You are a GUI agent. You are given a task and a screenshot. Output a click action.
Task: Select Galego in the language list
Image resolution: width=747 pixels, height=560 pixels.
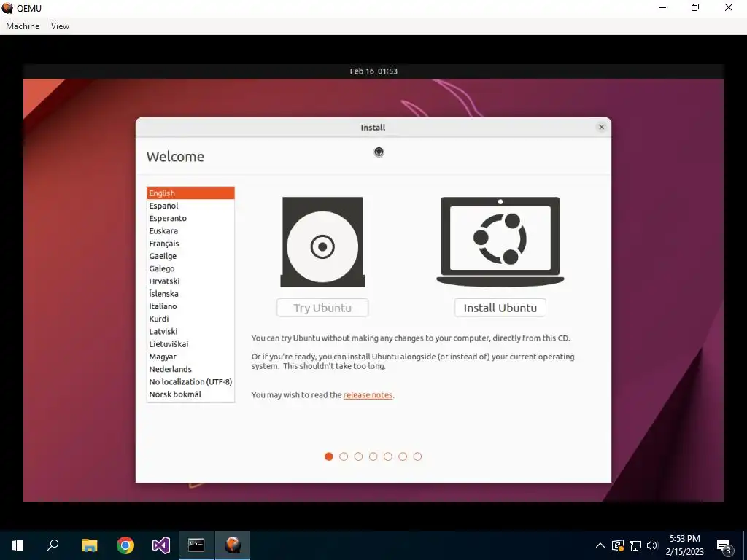click(190, 268)
